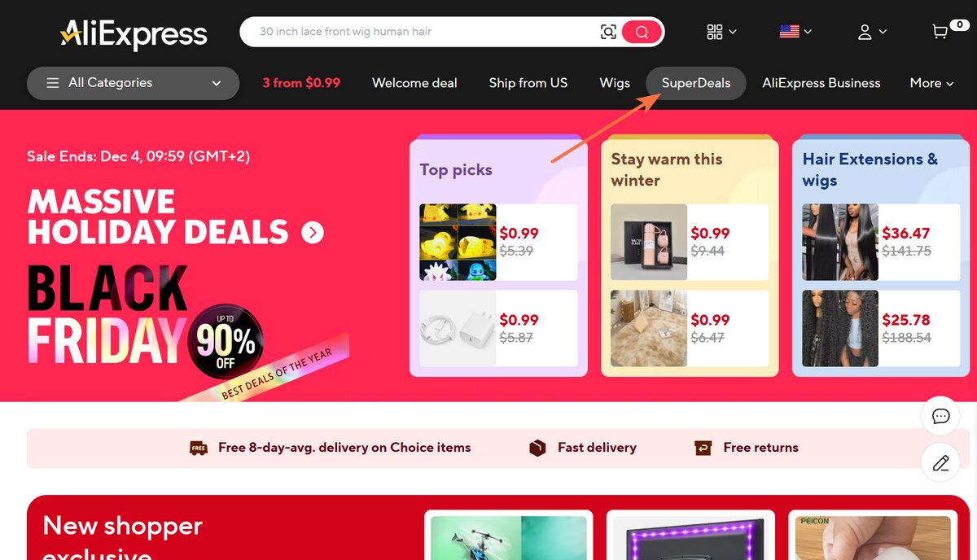Select the SuperDeals tab
This screenshot has height=560, width=977.
696,83
